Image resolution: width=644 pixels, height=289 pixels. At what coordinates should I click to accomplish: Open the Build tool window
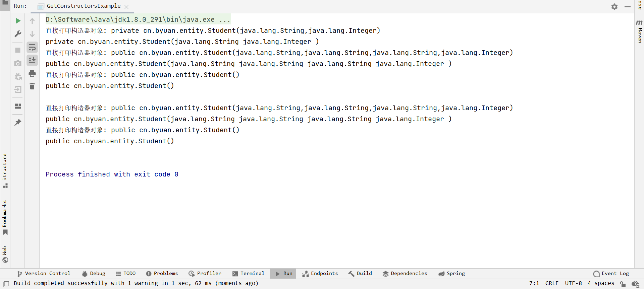click(360, 274)
